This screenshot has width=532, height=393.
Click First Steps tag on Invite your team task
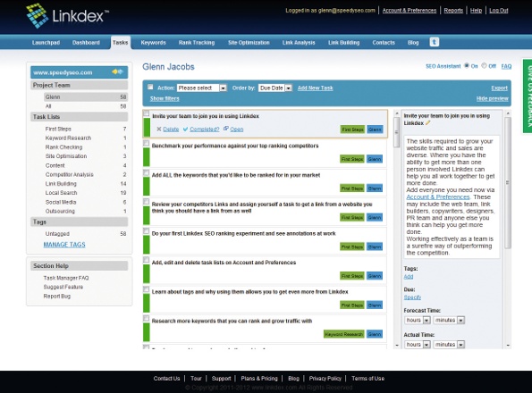tap(352, 130)
